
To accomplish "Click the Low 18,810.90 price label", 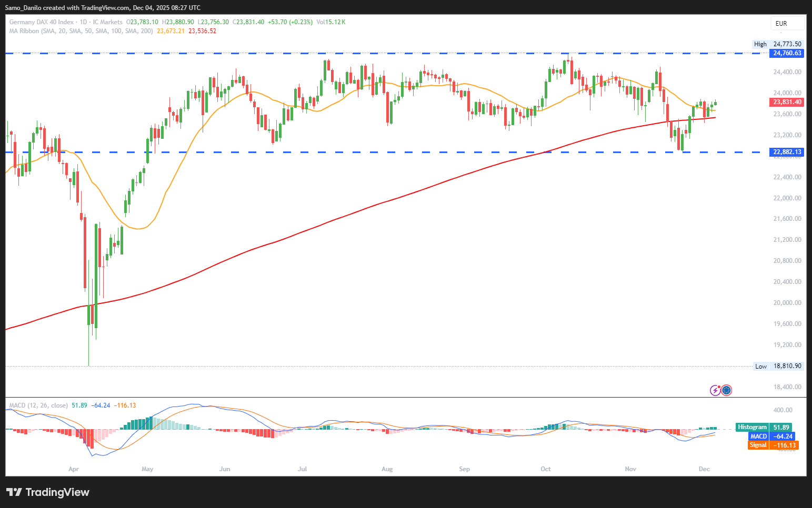I will (x=778, y=366).
